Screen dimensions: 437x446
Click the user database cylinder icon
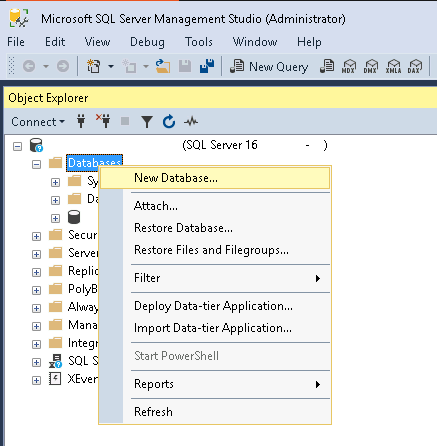pyautogui.click(x=74, y=217)
